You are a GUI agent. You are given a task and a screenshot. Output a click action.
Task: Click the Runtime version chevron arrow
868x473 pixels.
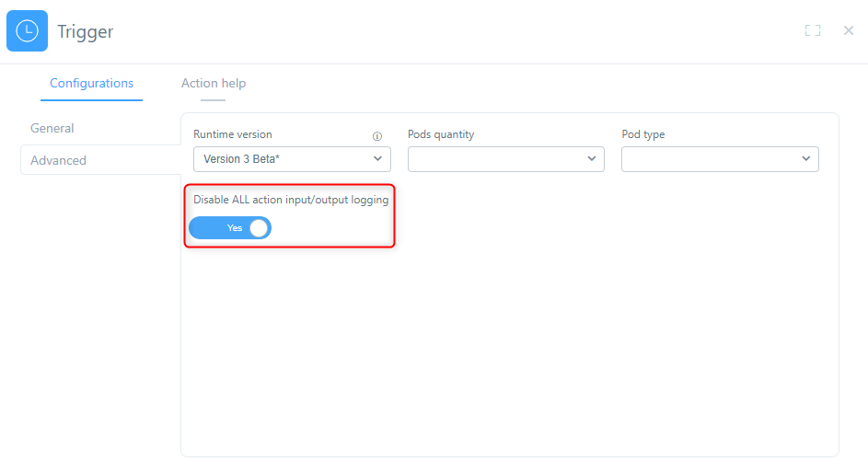coord(377,159)
